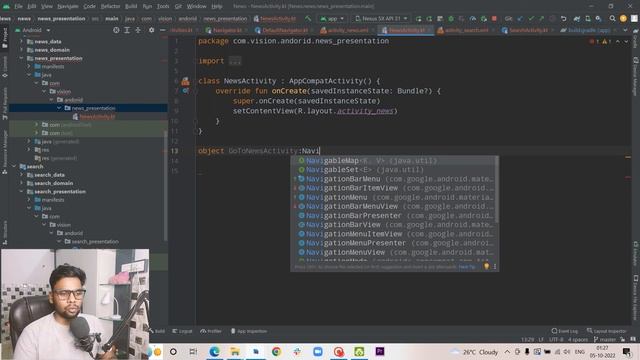Choose NavigationMenuView suggestion

394,252
